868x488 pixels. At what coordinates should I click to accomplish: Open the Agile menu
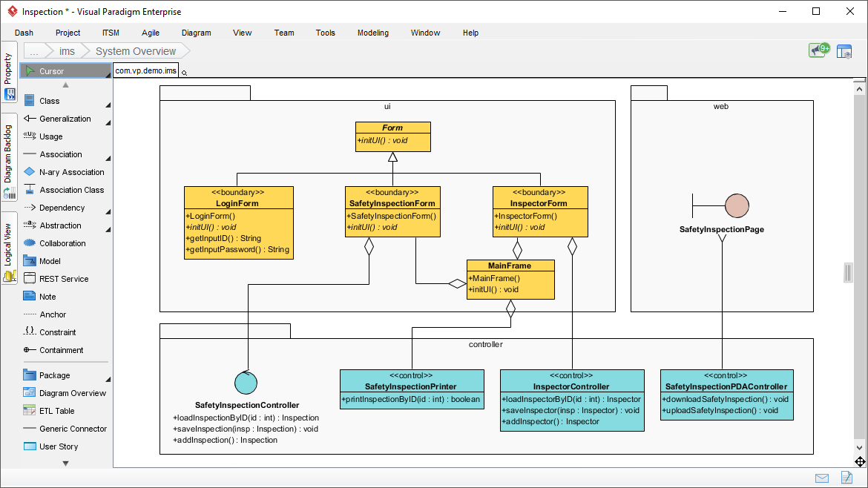[x=150, y=33]
